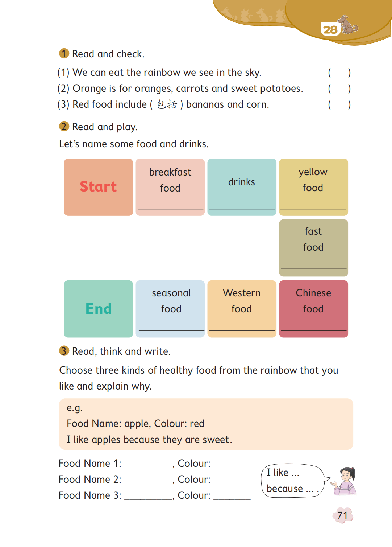The image size is (392, 547).
Task: Click the orange number 3 bullet
Action: [x=64, y=351]
